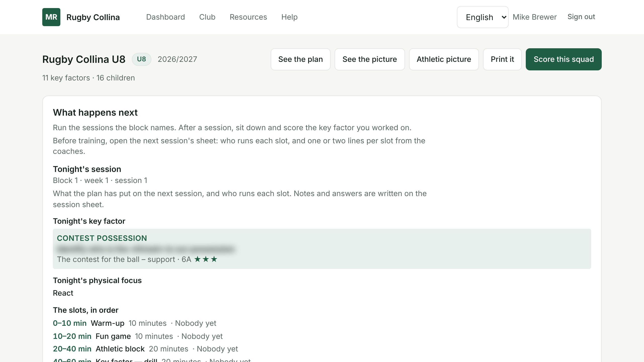Click the three-star rating next to 6A

click(206, 259)
